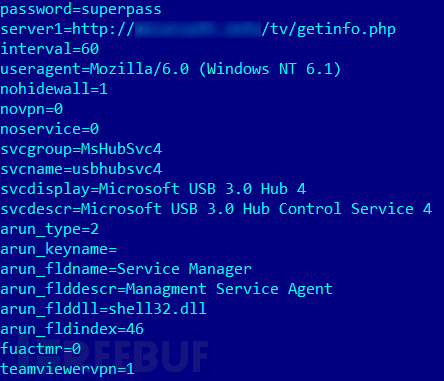Click the useragent Mozilla/6.0 line

click(x=171, y=69)
